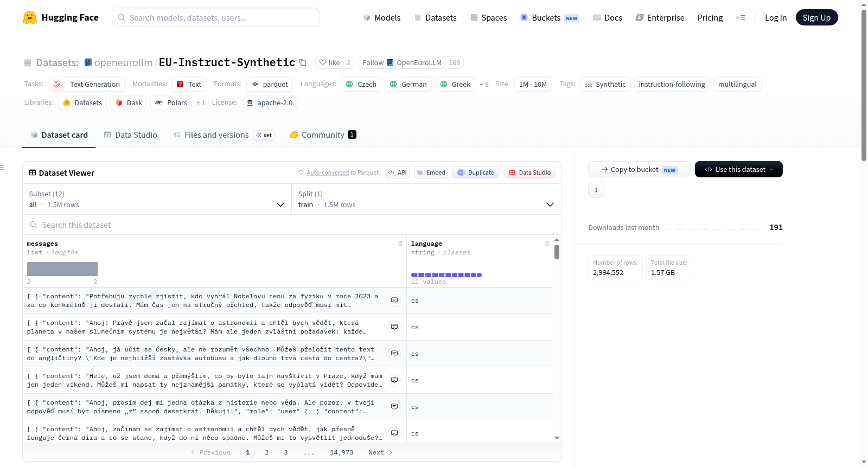Screen dimensions: 868x467
Task: Click Copy to bucket button
Action: pos(639,169)
